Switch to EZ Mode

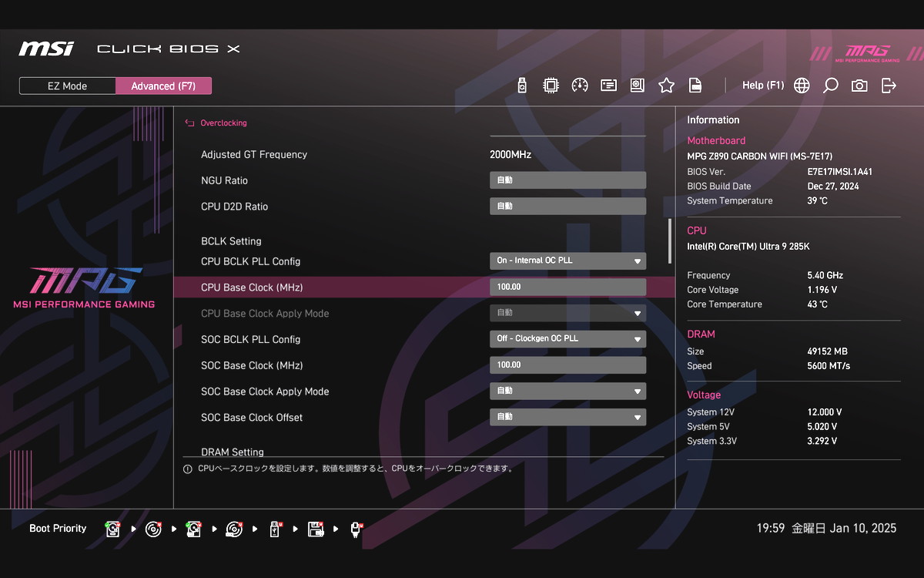pos(68,86)
